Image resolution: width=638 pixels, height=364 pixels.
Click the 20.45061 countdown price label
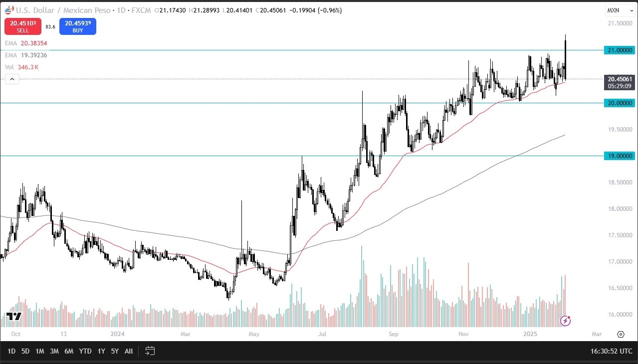(619, 82)
